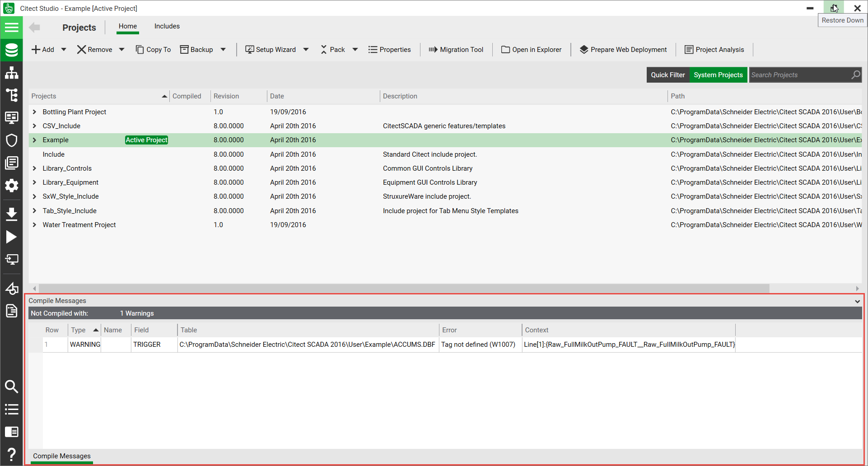The width and height of the screenshot is (868, 466).
Task: Expand the Bottling Plant Project tree node
Action: 34,112
